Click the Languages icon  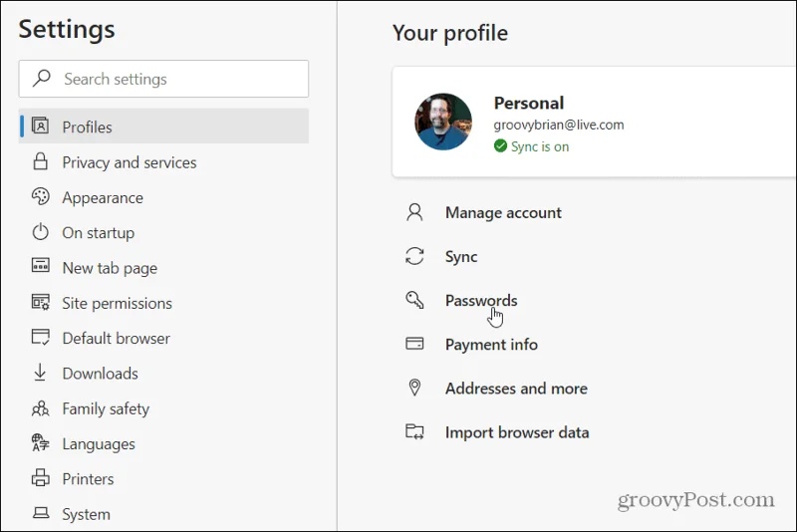[x=41, y=442]
